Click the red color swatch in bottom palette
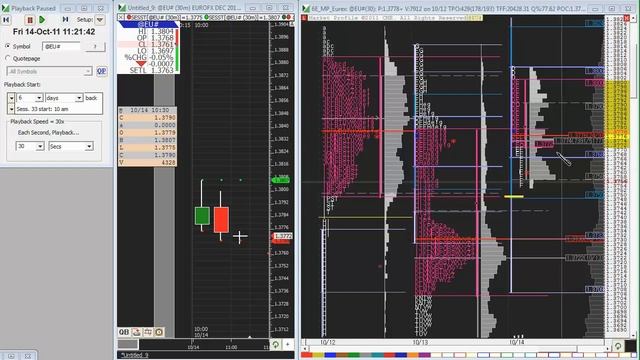 point(307,355)
